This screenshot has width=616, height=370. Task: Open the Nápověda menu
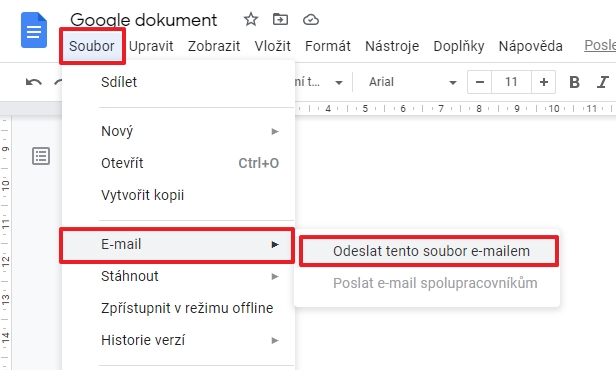point(530,46)
